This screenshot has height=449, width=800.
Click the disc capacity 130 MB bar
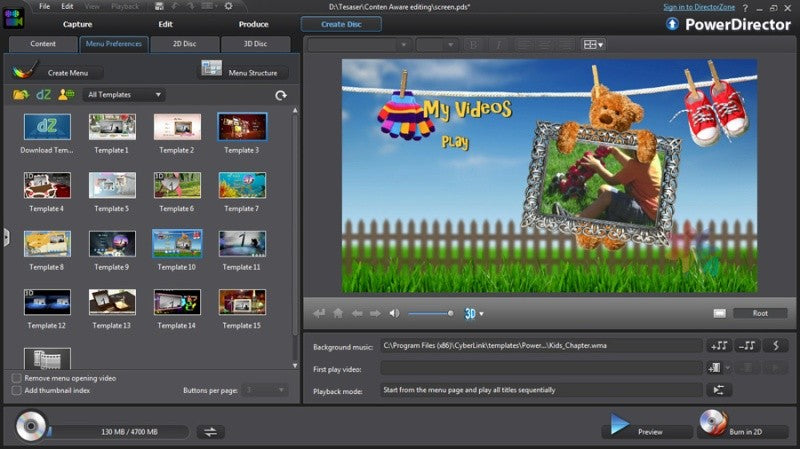(x=119, y=432)
